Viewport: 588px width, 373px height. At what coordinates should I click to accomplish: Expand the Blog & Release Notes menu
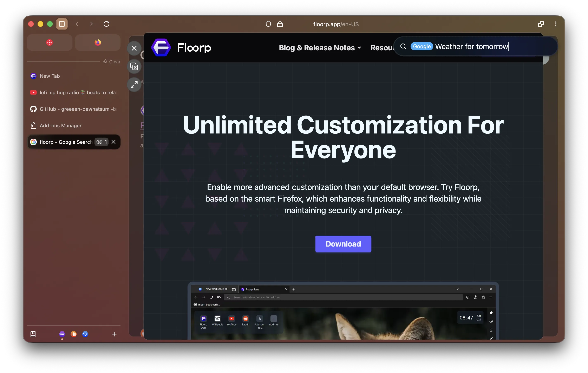320,48
